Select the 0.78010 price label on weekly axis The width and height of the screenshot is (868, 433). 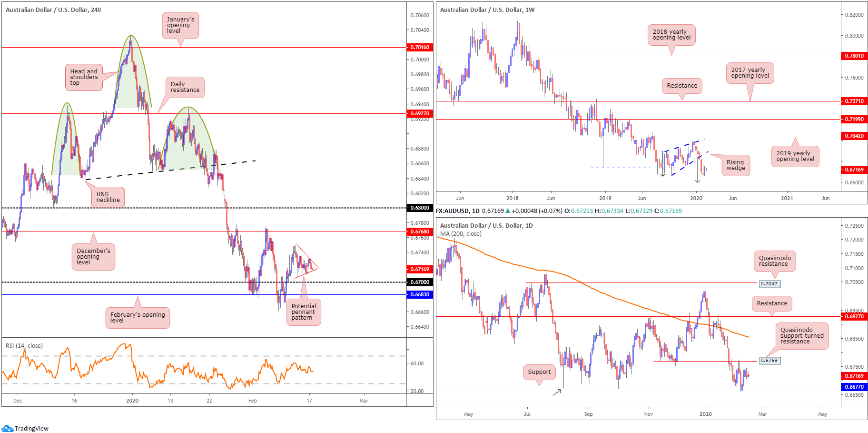click(x=854, y=56)
